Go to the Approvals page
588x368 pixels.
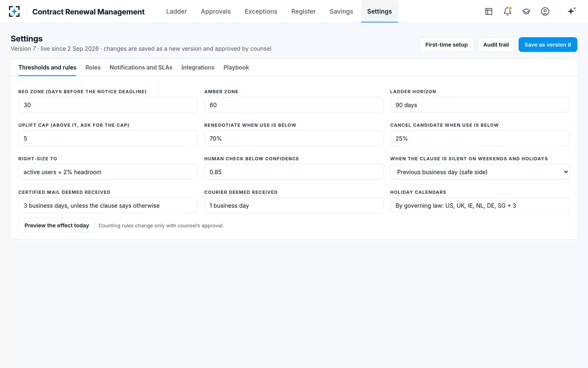pos(216,11)
